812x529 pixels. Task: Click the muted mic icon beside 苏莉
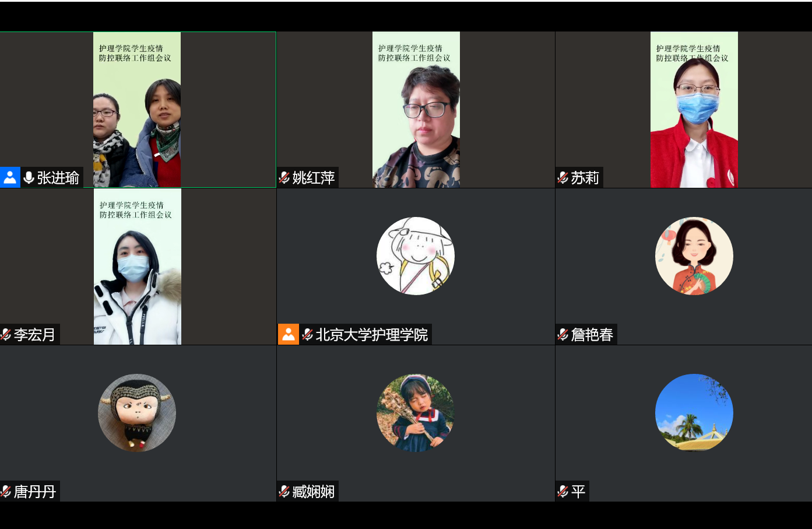[x=563, y=177]
